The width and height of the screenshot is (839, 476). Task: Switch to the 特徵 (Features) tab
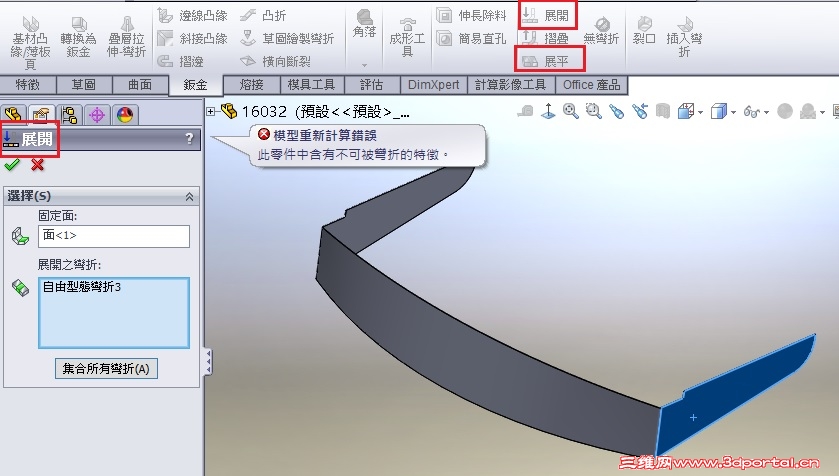[x=28, y=85]
